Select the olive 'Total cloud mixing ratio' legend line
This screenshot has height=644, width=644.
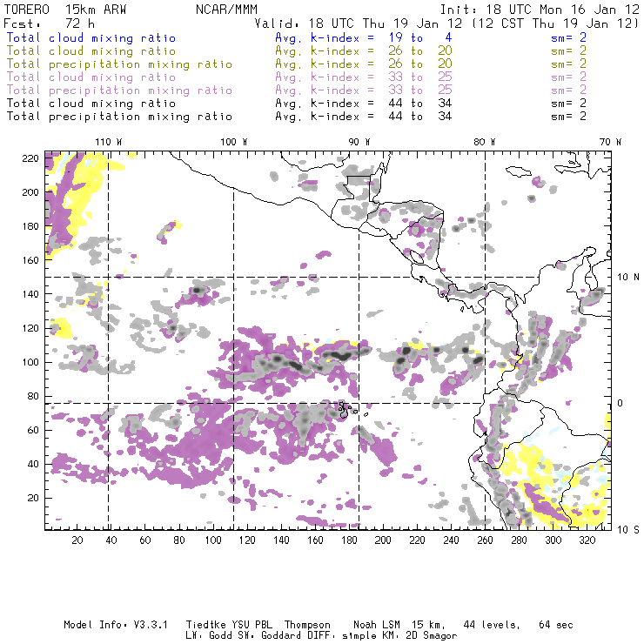[91, 51]
